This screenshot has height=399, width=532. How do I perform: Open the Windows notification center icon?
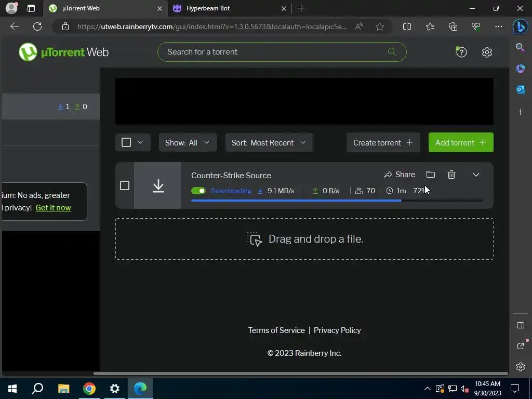(515, 389)
